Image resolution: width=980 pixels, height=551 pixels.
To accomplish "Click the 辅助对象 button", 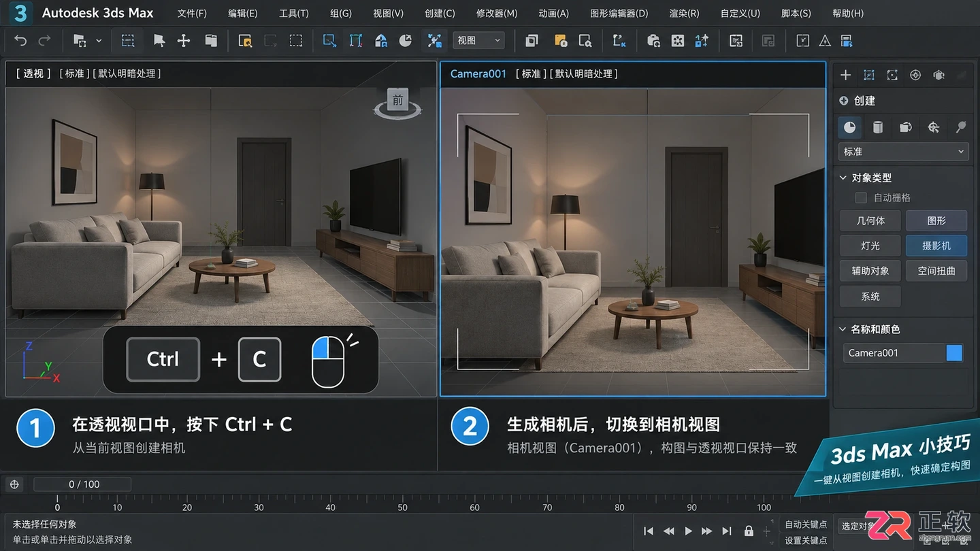I will click(870, 271).
